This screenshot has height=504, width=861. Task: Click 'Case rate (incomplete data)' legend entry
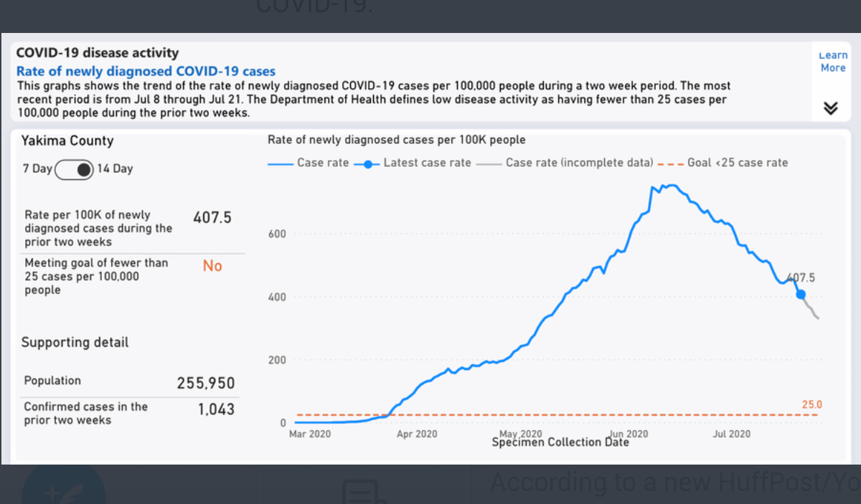coord(565,163)
